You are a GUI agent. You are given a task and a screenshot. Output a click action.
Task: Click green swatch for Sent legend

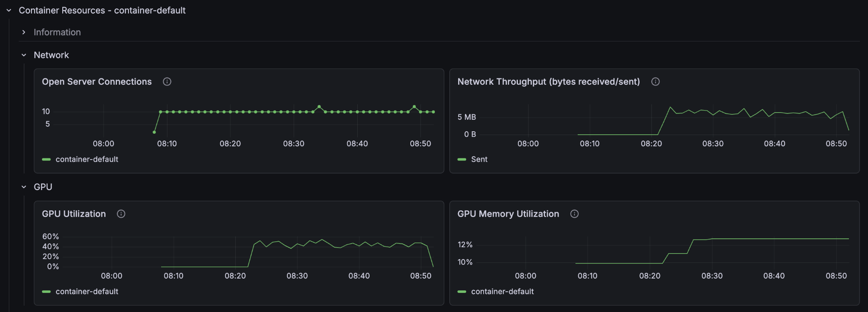pos(462,160)
